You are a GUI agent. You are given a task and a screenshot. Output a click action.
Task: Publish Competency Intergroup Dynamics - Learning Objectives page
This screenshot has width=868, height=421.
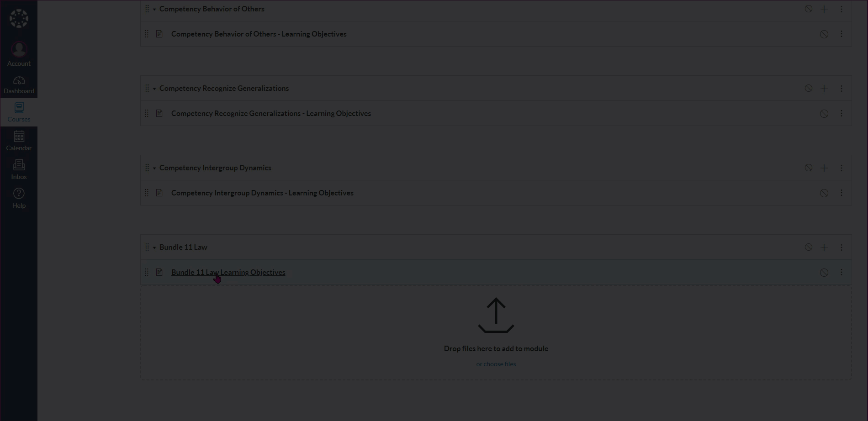pyautogui.click(x=824, y=193)
